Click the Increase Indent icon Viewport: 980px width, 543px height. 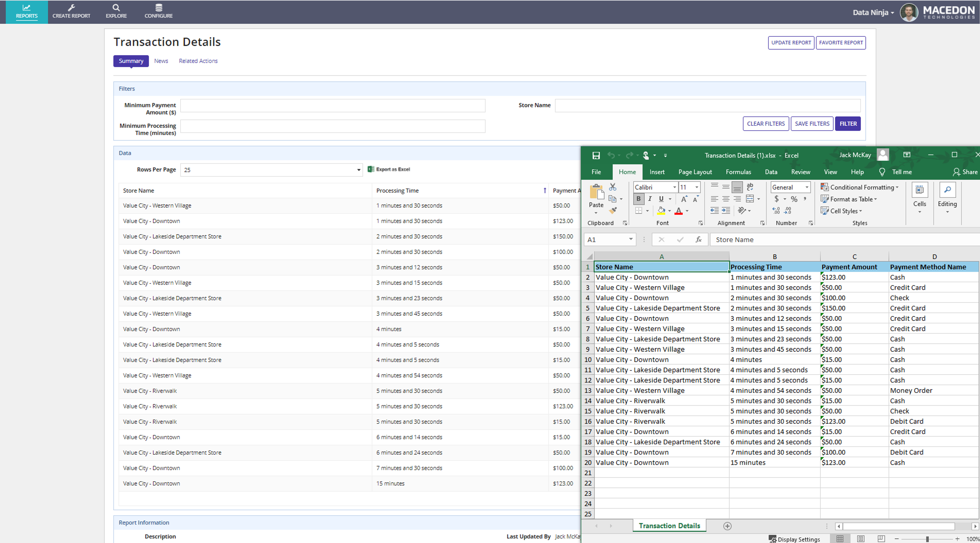(726, 210)
